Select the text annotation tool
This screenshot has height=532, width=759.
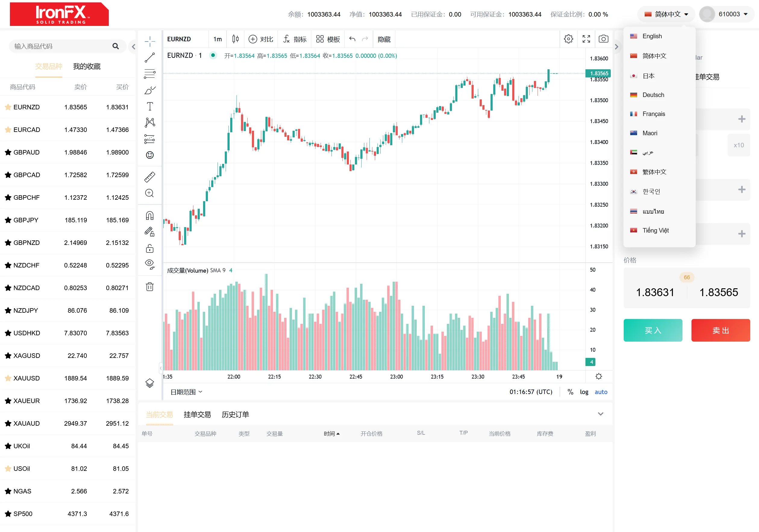click(x=150, y=106)
